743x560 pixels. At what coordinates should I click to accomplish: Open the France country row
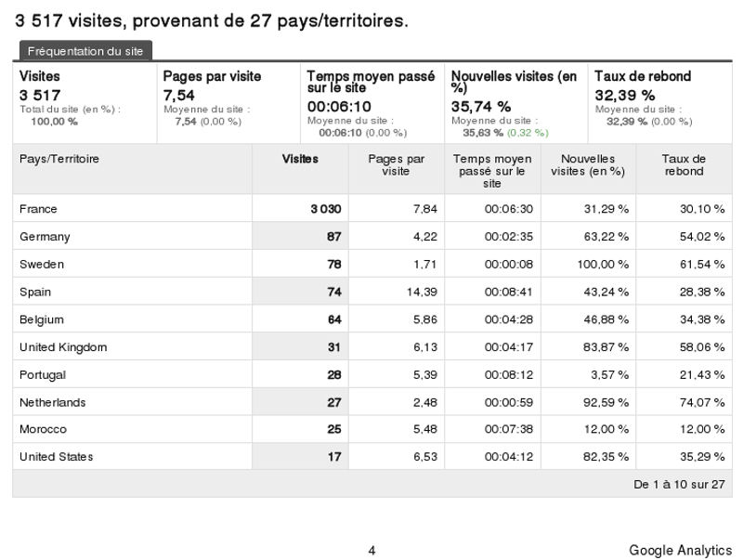click(38, 209)
